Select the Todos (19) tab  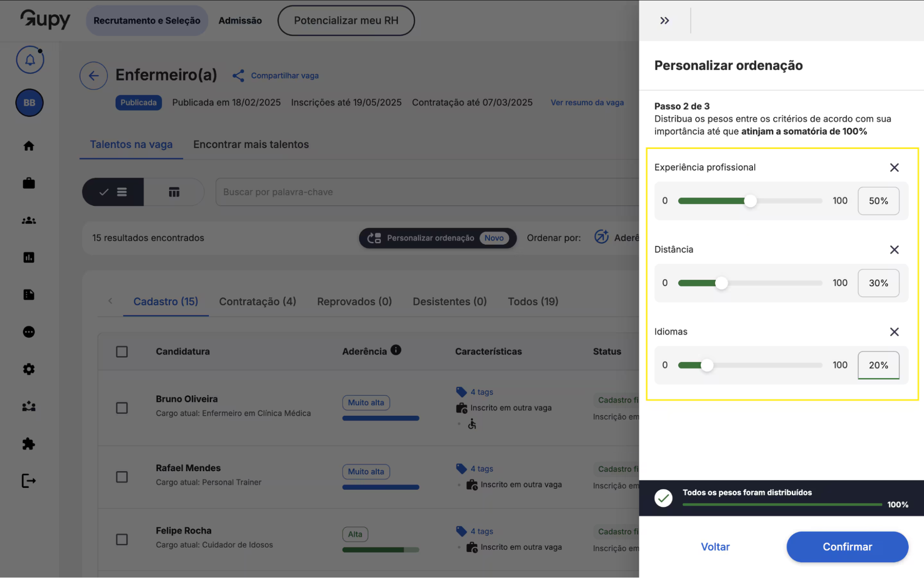(533, 301)
